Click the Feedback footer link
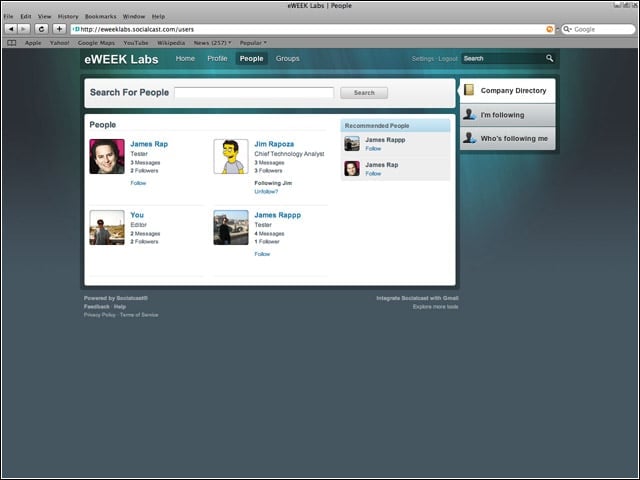The image size is (640, 480). [97, 307]
